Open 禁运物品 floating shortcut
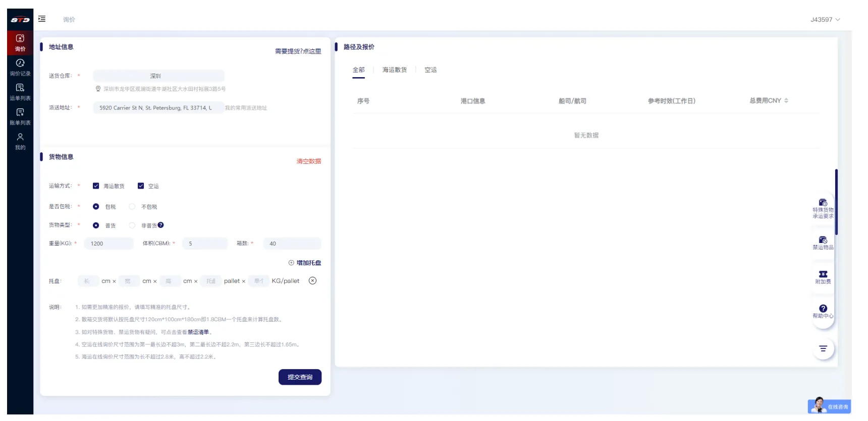The width and height of the screenshot is (868, 421). [x=823, y=243]
